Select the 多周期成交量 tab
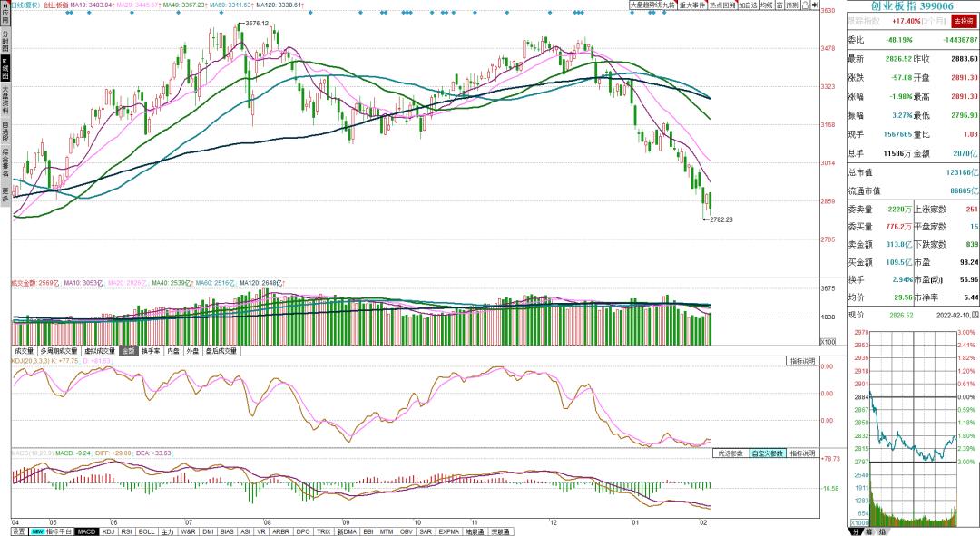 click(x=59, y=351)
